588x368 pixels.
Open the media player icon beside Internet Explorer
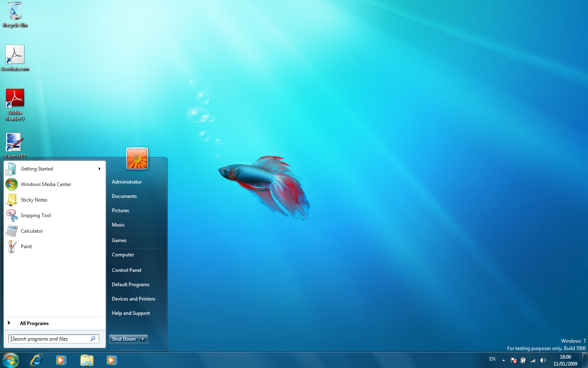61,360
